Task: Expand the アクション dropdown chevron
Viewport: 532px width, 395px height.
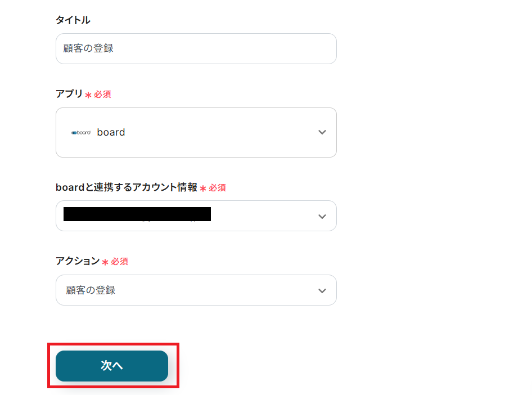Action: coord(322,291)
